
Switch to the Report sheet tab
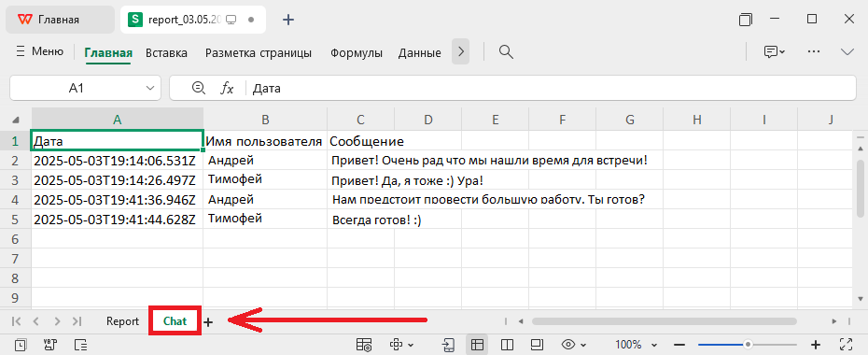tap(123, 321)
